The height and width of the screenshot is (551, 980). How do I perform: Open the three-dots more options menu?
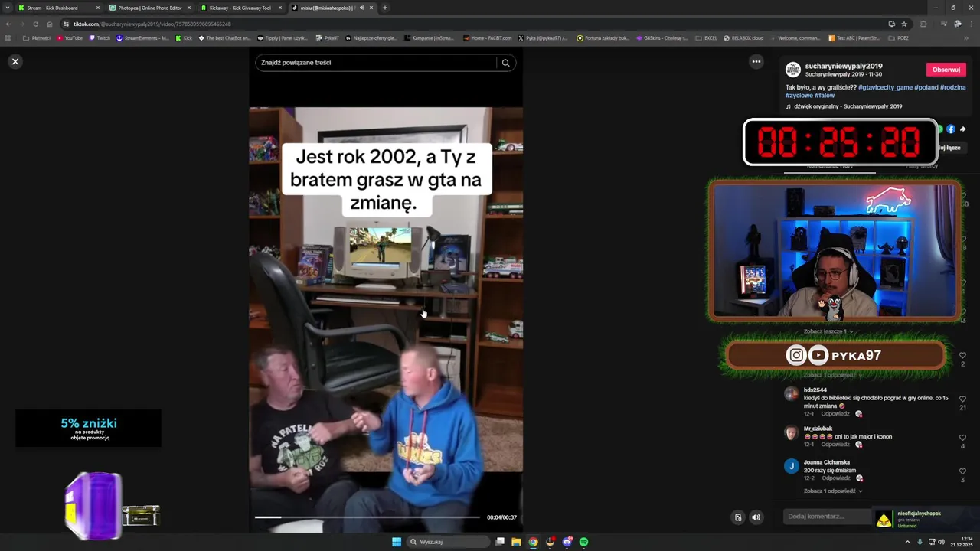[x=756, y=62]
